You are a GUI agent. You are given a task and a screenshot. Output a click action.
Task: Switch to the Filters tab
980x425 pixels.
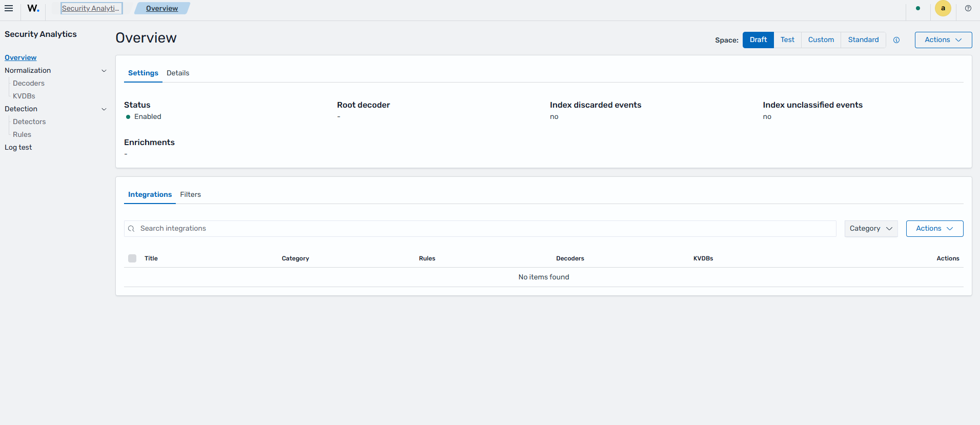coord(190,195)
